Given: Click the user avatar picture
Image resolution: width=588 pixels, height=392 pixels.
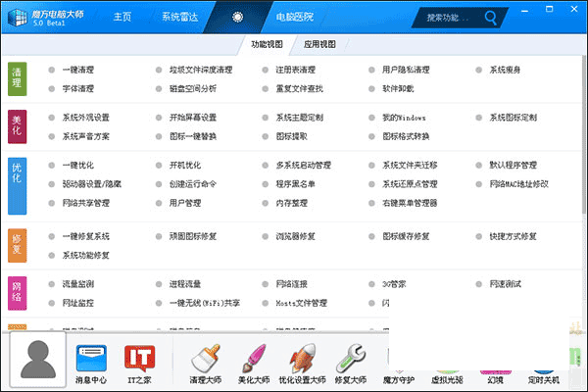Looking at the screenshot, I should (x=38, y=360).
